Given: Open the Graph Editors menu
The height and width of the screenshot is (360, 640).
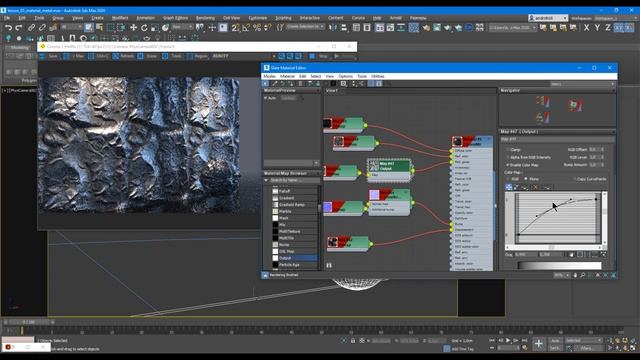Looking at the screenshot, I should [175, 18].
